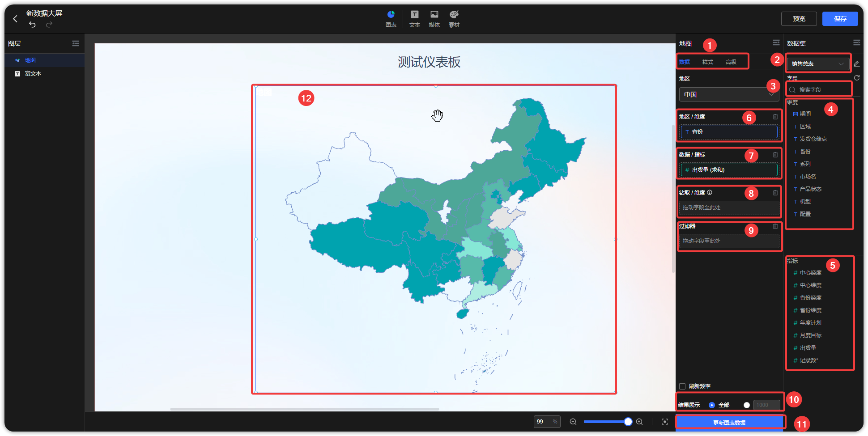Select the 1000 limit radio button
Screen dimensions: 868x436
747,405
